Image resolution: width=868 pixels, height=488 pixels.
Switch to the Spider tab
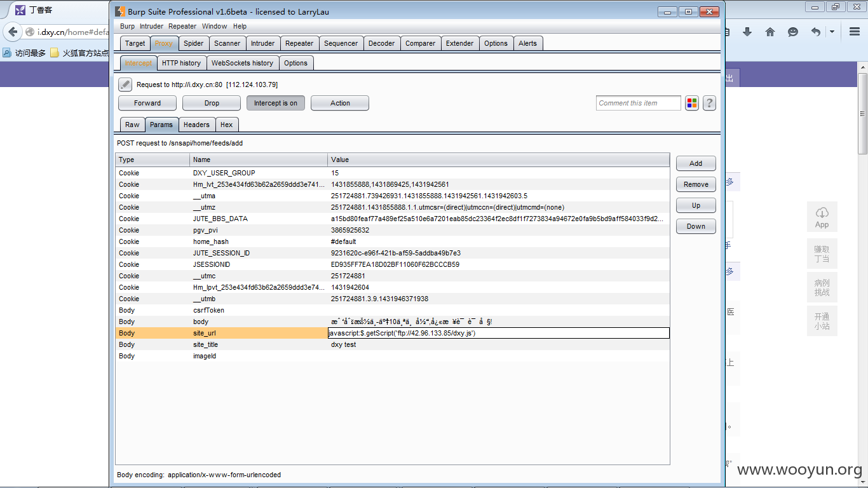[x=194, y=43]
